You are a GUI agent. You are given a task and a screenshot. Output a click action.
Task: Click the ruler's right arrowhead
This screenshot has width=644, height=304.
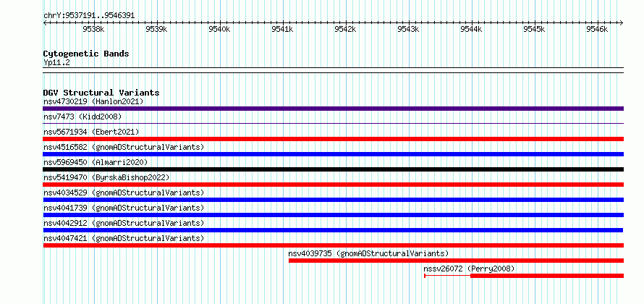click(x=622, y=22)
